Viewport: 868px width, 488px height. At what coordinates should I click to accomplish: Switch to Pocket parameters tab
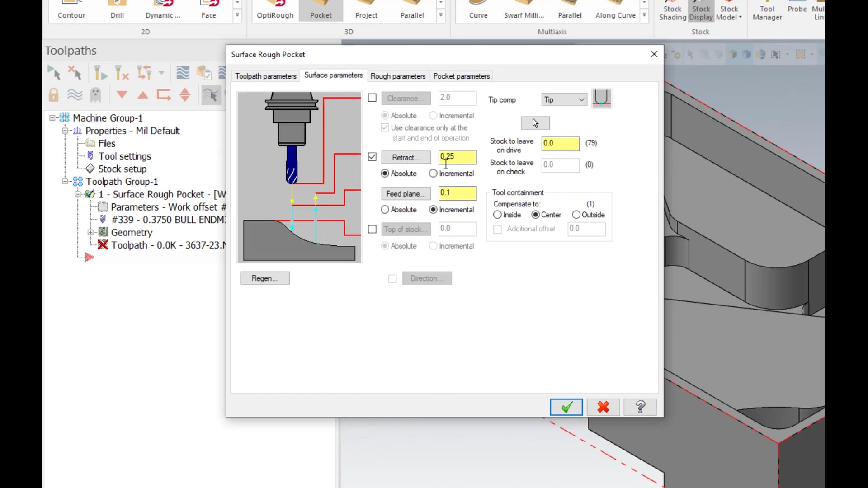pyautogui.click(x=462, y=75)
